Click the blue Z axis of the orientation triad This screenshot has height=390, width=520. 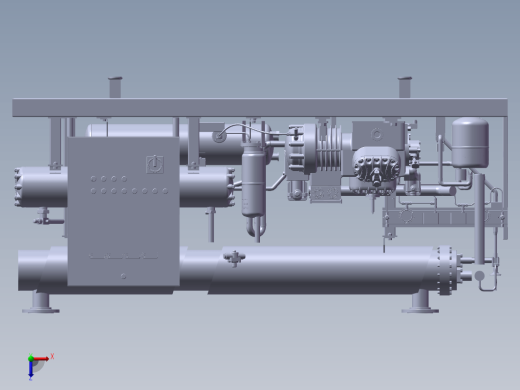click(31, 369)
